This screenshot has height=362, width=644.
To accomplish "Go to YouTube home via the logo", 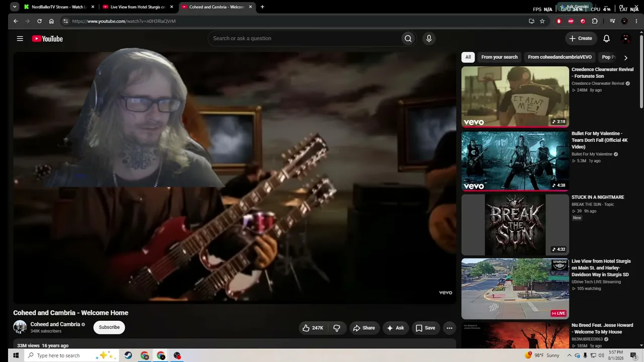I will coord(47,39).
